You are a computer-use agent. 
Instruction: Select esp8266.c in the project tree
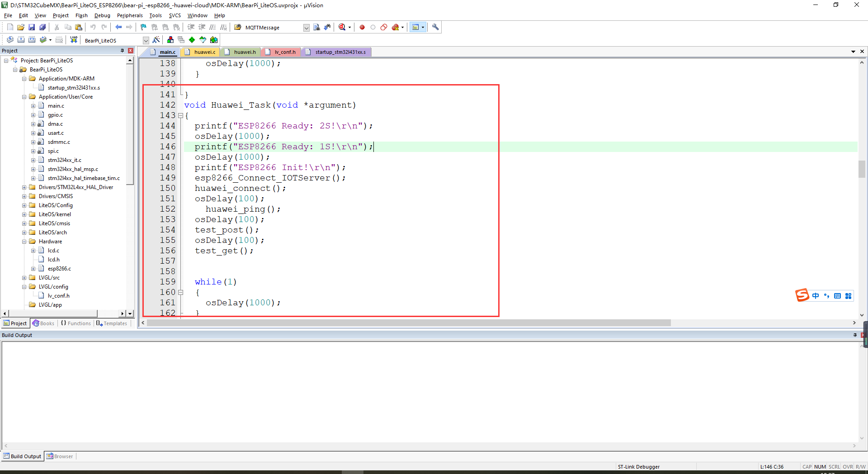[x=59, y=269]
